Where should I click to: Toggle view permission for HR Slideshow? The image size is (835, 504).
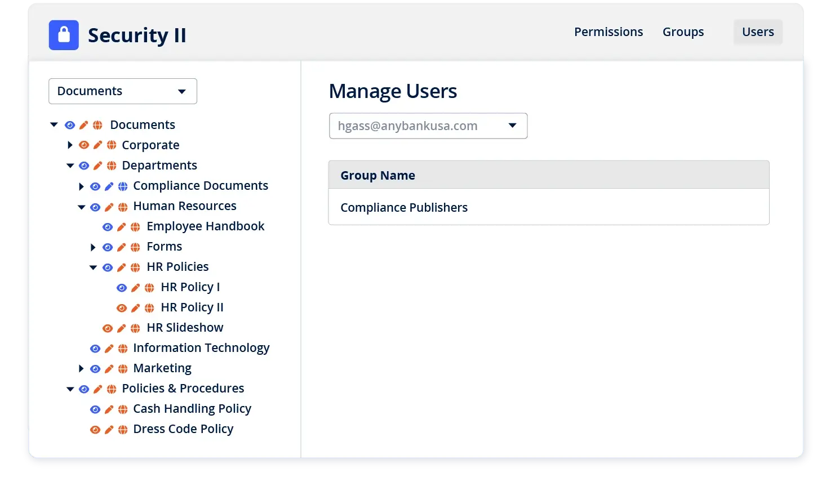108,328
